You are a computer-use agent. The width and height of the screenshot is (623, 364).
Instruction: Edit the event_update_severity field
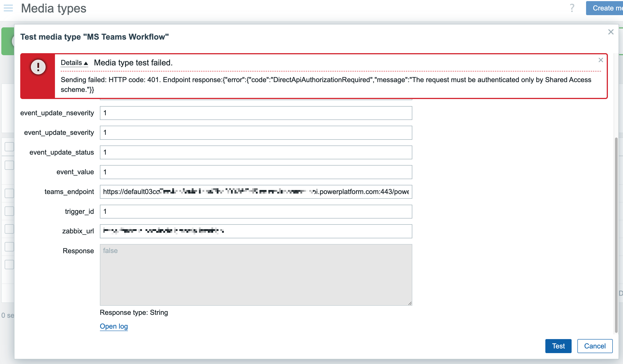click(x=256, y=133)
